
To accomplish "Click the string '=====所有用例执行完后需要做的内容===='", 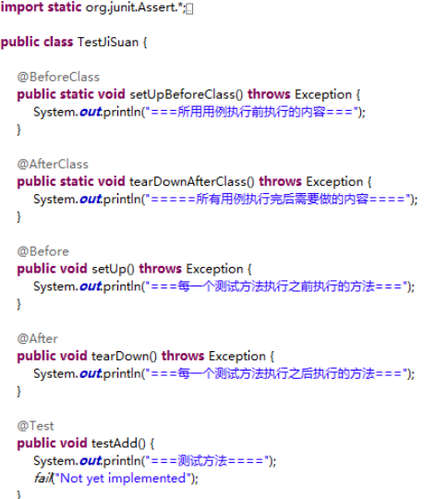I will click(277, 200).
